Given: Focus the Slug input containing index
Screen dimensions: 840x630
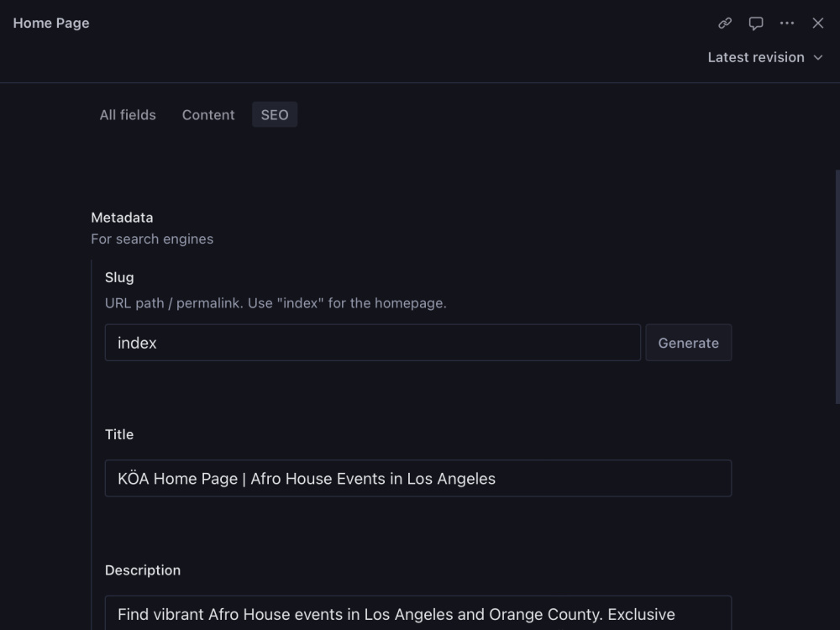Looking at the screenshot, I should pos(373,343).
